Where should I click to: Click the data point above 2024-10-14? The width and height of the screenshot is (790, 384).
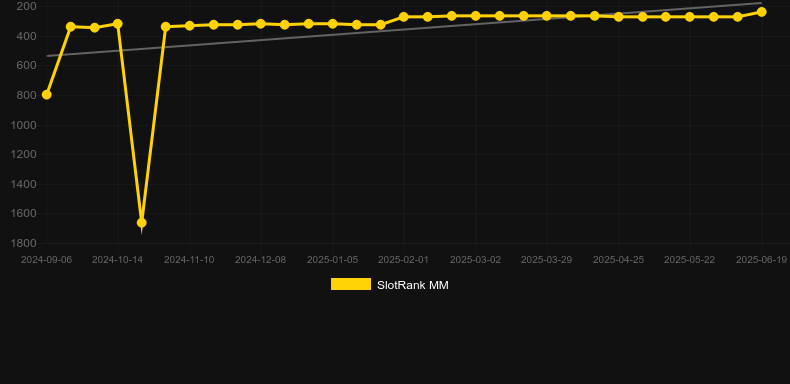point(118,24)
